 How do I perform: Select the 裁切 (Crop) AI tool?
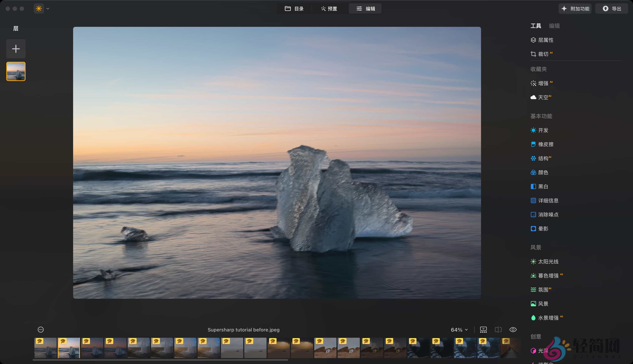pos(544,54)
